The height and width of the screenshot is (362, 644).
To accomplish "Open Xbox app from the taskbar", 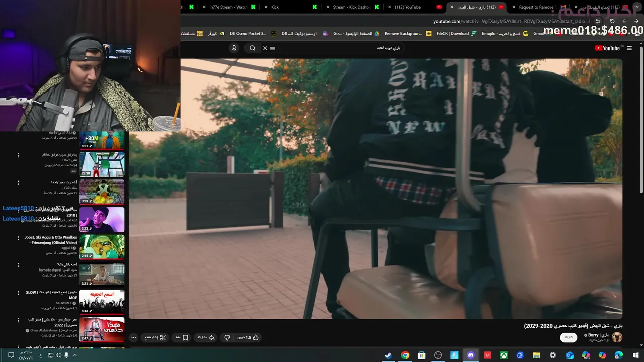I will (504, 355).
